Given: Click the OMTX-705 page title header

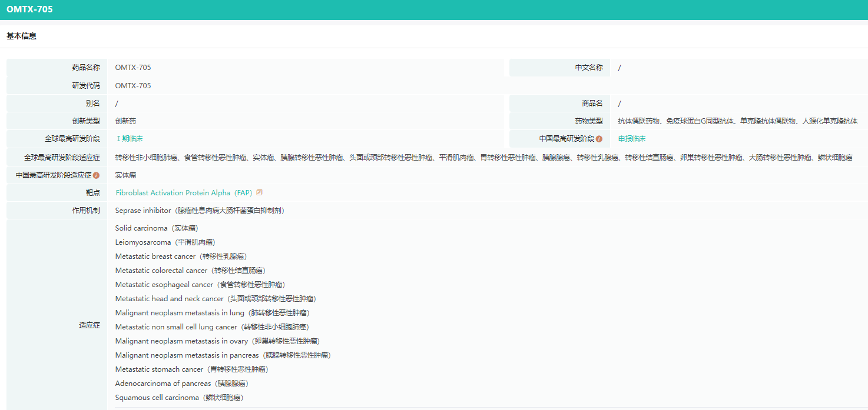Looking at the screenshot, I should tap(29, 9).
